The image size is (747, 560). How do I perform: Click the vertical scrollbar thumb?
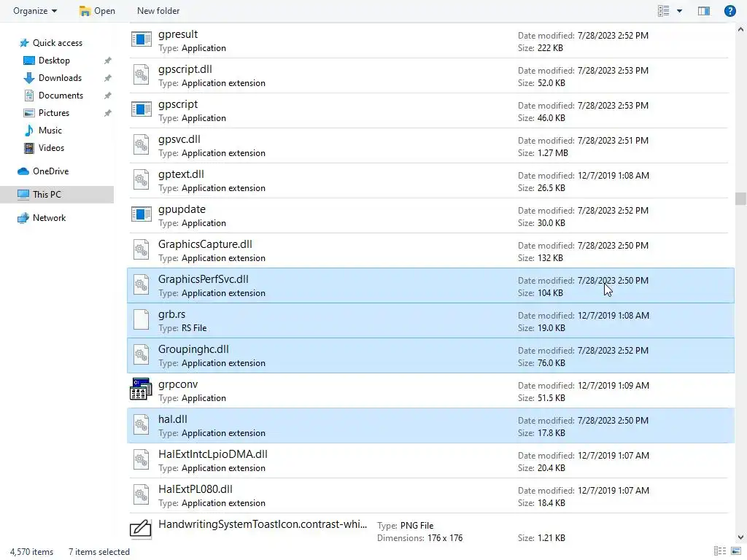pyautogui.click(x=740, y=199)
